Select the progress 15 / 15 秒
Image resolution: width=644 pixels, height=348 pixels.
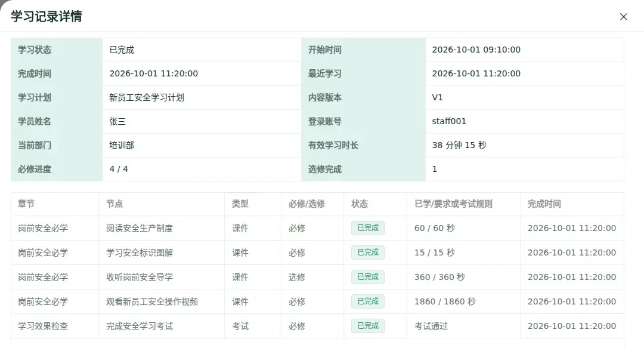tap(435, 252)
